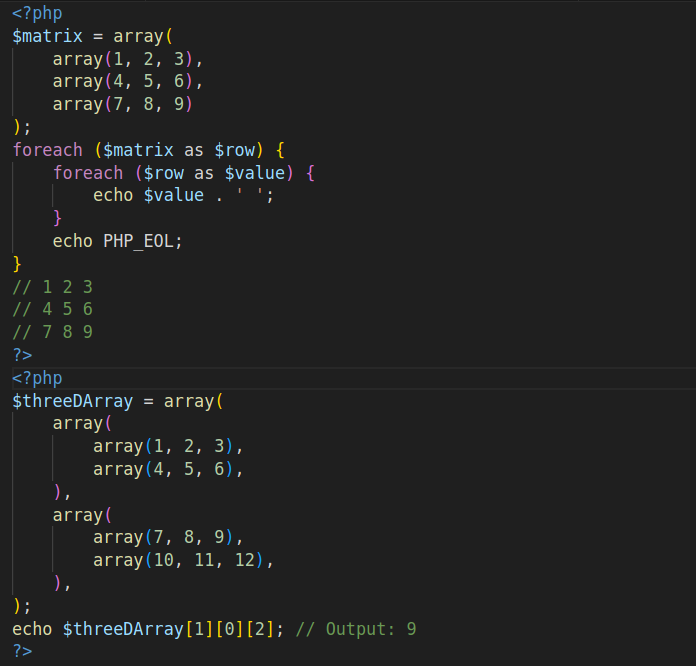Click 'echo $threeDArray[1][0][2];' statement

point(148,629)
